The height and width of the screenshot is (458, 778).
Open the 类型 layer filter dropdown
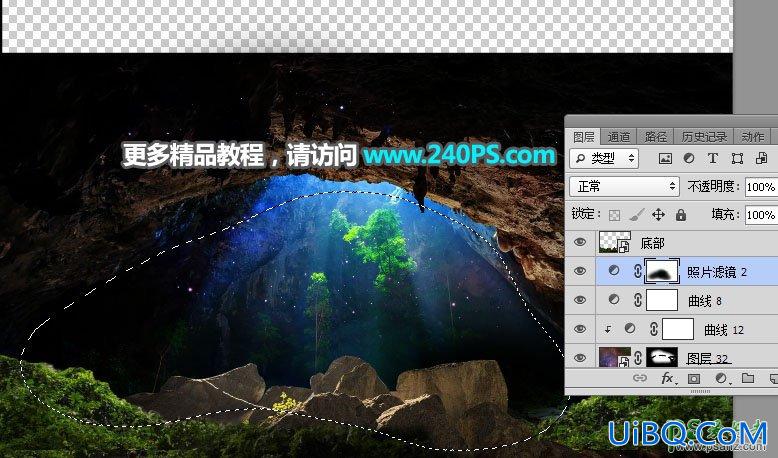click(604, 159)
